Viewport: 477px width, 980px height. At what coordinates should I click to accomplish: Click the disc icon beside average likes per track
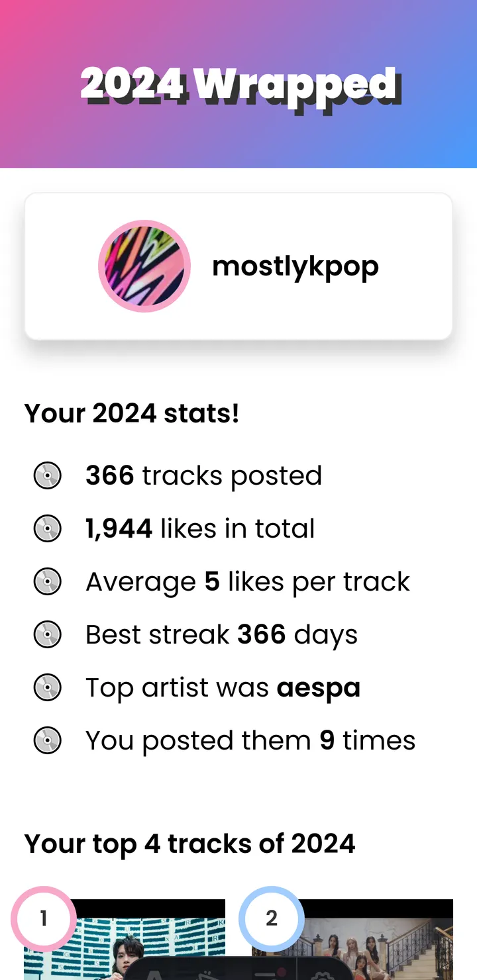(47, 581)
